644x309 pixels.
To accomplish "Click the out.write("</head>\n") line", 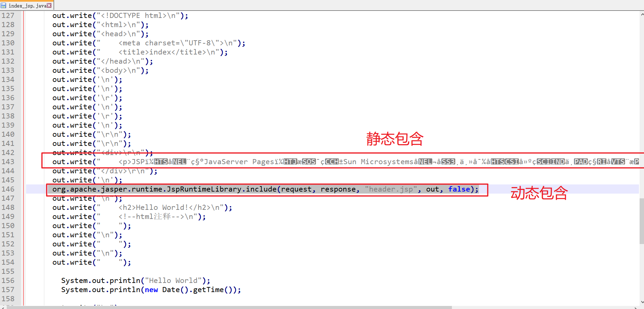I will coord(102,61).
